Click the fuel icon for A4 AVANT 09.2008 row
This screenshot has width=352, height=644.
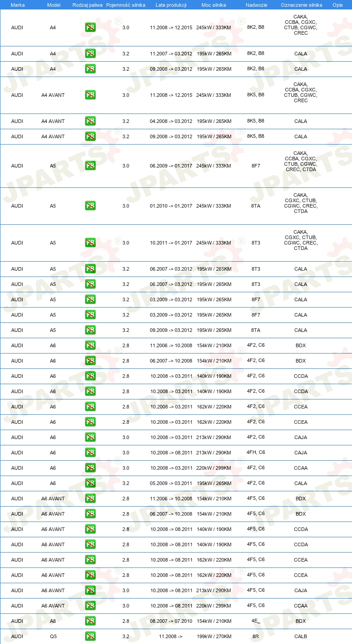(x=90, y=136)
